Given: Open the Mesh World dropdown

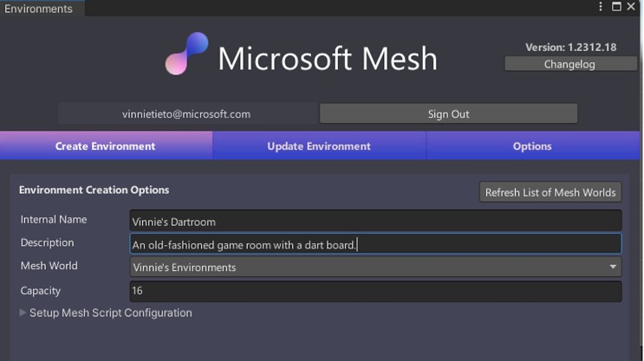Looking at the screenshot, I should click(375, 268).
